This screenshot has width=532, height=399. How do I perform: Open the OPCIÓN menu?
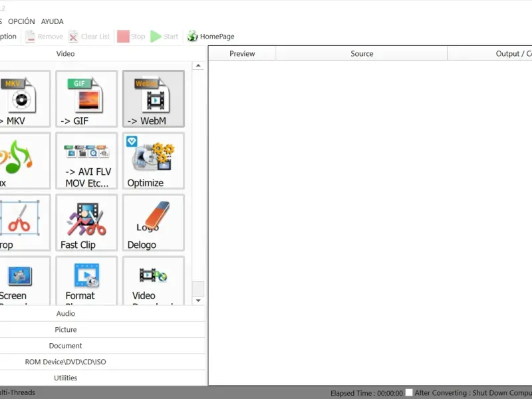(21, 21)
